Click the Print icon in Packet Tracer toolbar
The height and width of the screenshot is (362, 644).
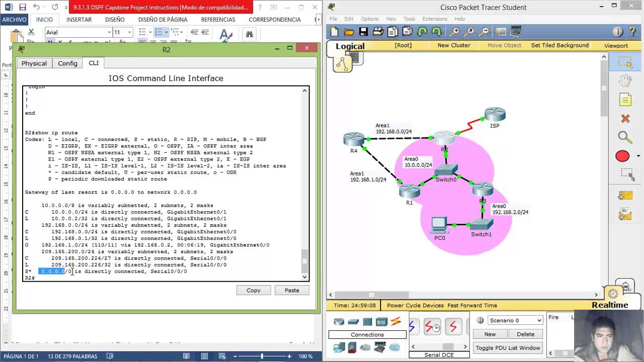378,32
